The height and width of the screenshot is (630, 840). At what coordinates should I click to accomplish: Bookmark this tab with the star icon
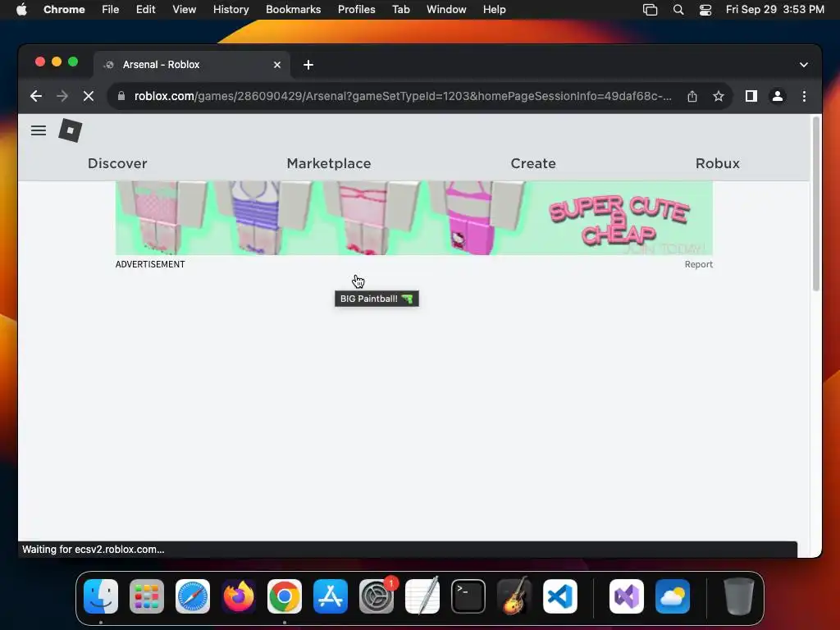(719, 96)
